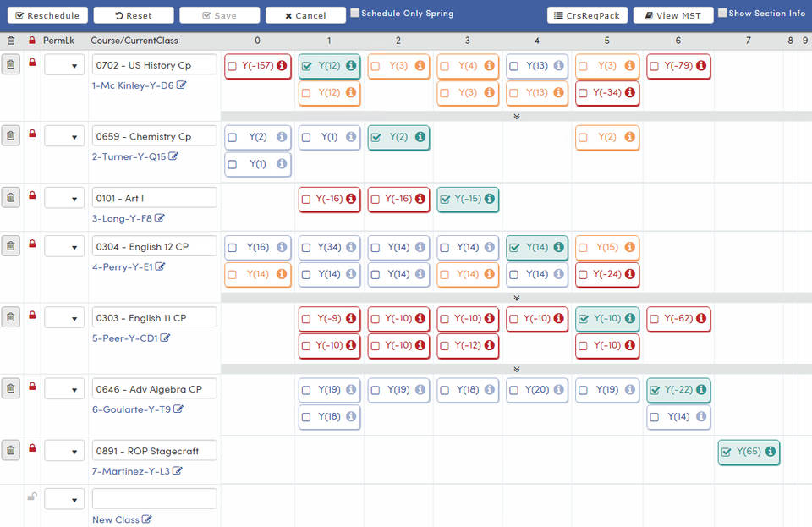Toggle the Show Section Info checkbox
Screen dimensions: 812x527
[x=722, y=14]
